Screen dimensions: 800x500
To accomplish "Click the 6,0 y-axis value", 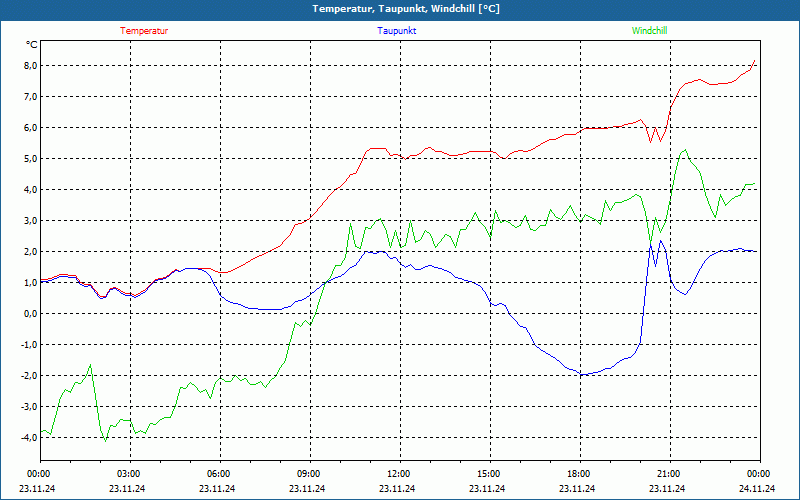I will 31,128.
